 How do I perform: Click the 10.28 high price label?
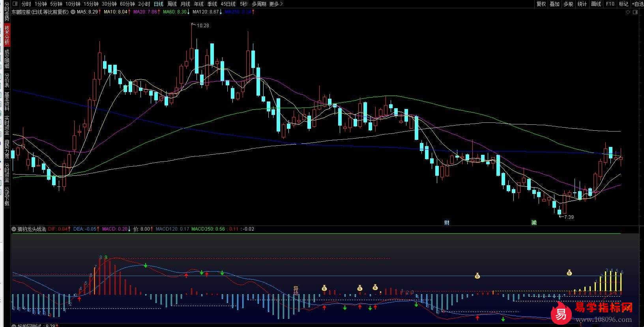(x=203, y=25)
